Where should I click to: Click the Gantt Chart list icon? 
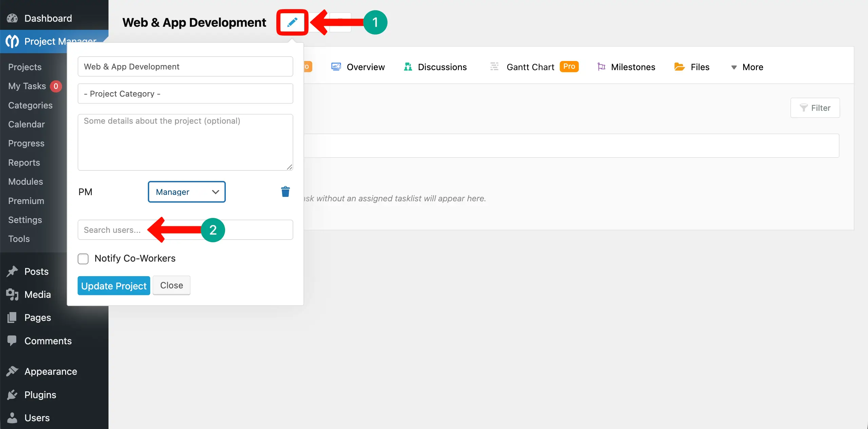click(x=494, y=67)
